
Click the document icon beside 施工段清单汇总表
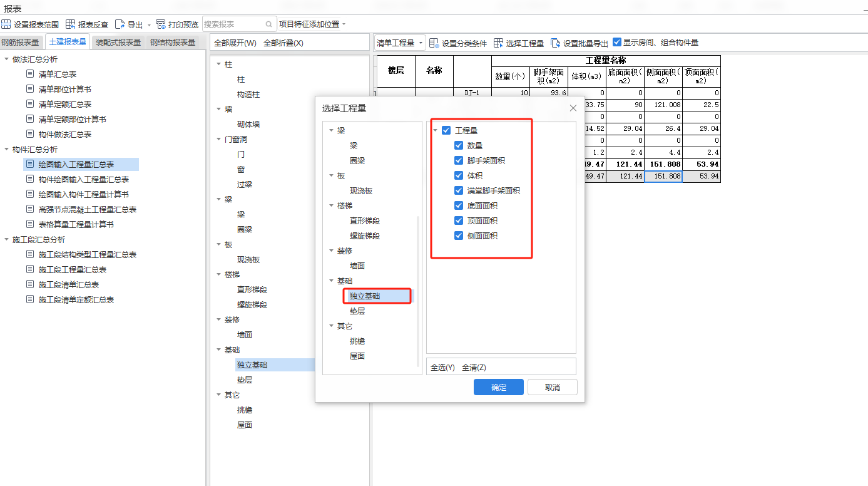coord(30,284)
